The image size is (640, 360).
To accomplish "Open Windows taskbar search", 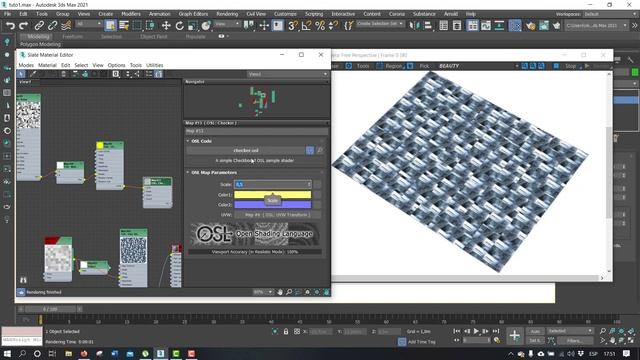I will (x=22, y=353).
